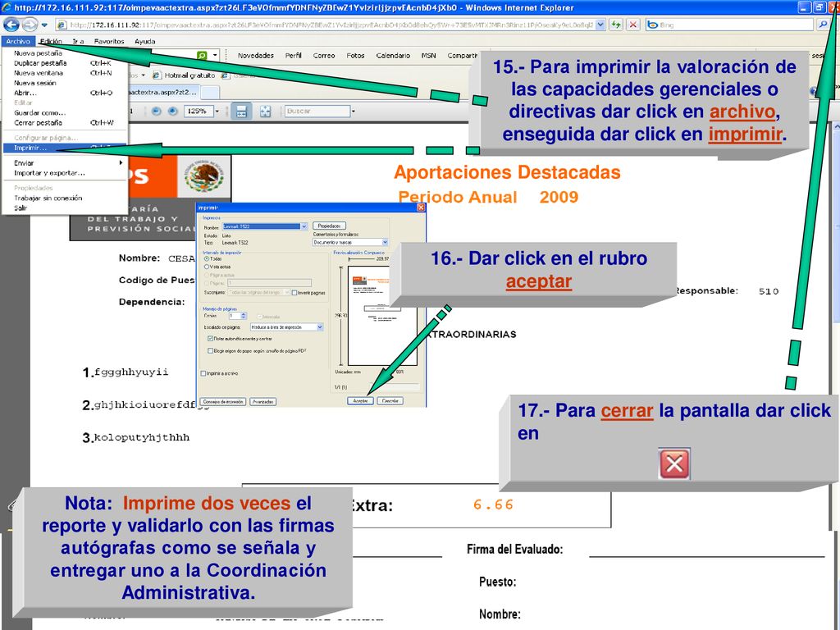This screenshot has height=630, width=840.
Task: Open the Archivo menu
Action: pos(18,41)
